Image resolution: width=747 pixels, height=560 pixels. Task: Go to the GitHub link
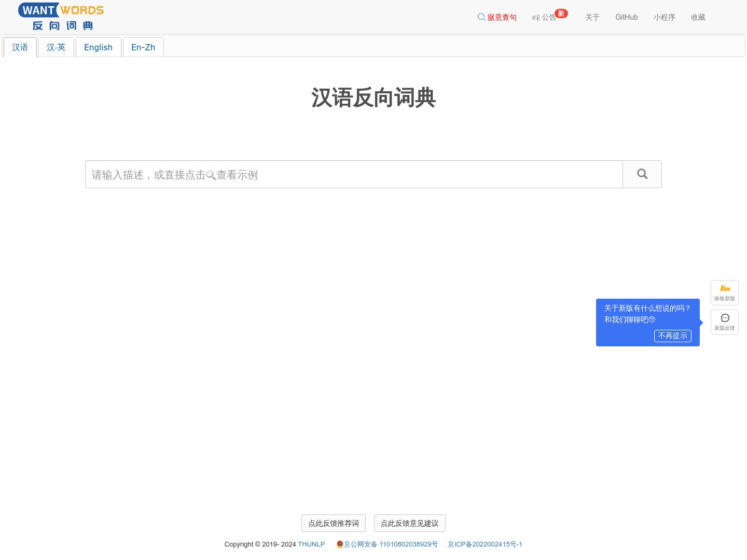(627, 17)
